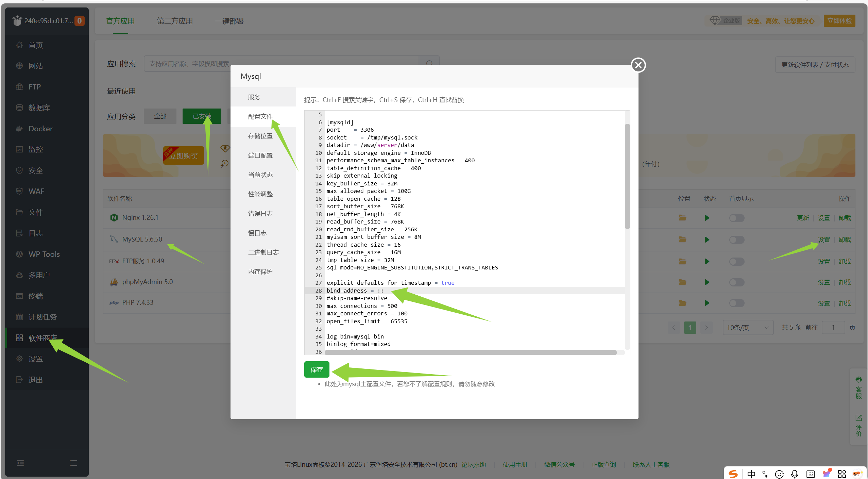
Task: Enable phpMyAdmin homepage display switch
Action: 736,282
